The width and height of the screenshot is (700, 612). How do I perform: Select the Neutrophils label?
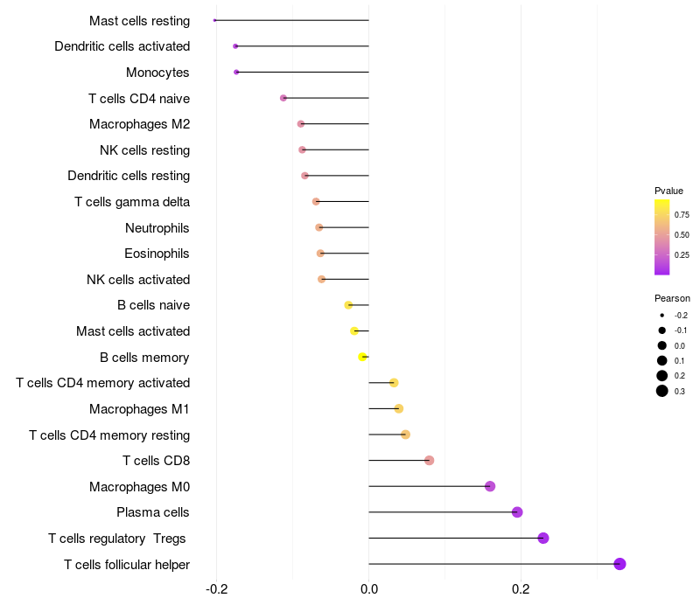(157, 228)
